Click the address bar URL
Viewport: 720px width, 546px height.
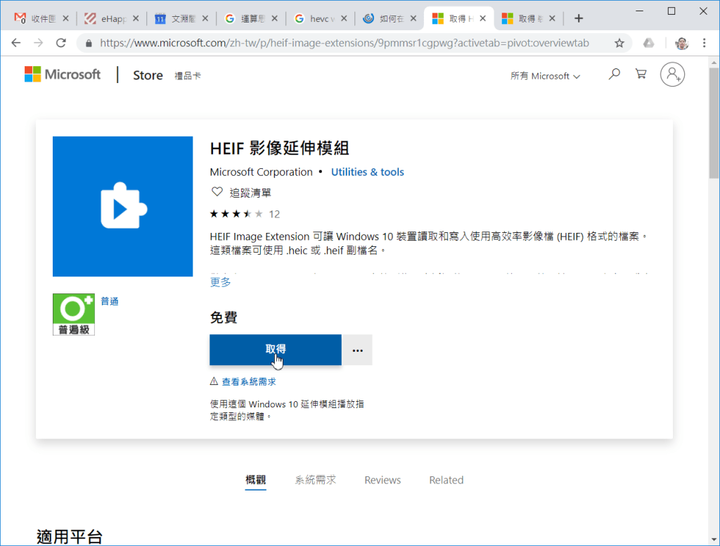tap(344, 43)
